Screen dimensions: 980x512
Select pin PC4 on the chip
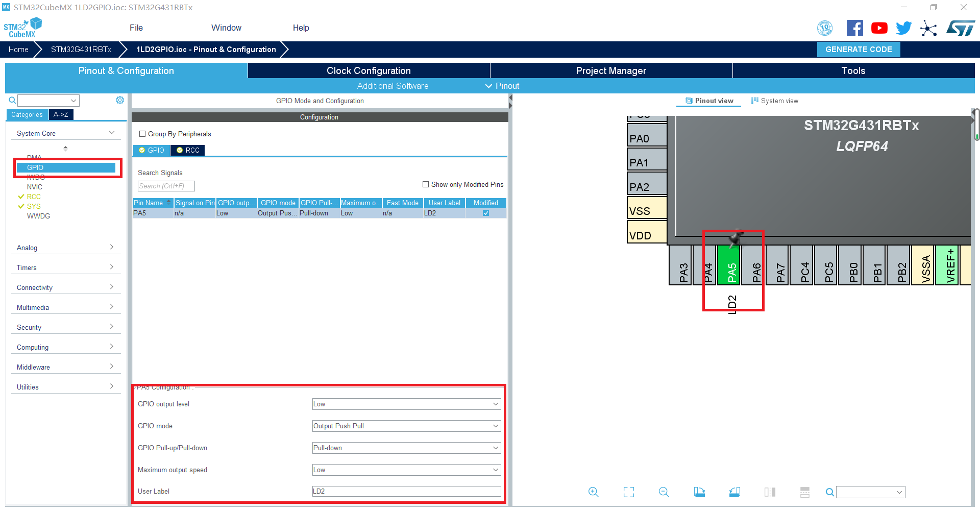coord(801,265)
